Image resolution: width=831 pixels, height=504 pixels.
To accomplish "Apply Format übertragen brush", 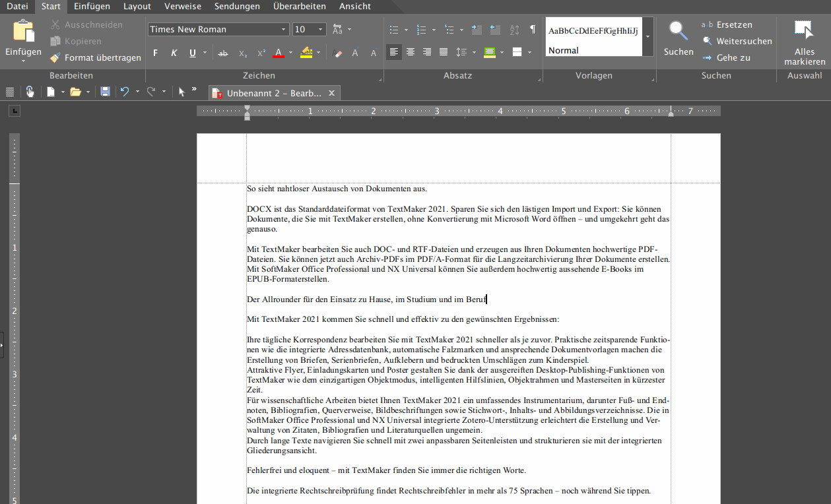I will 96,57.
